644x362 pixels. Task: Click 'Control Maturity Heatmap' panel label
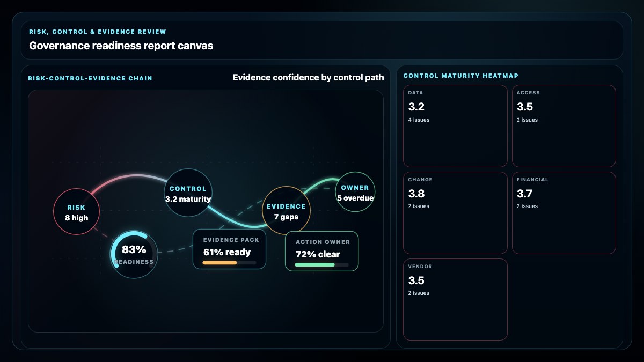coord(461,76)
